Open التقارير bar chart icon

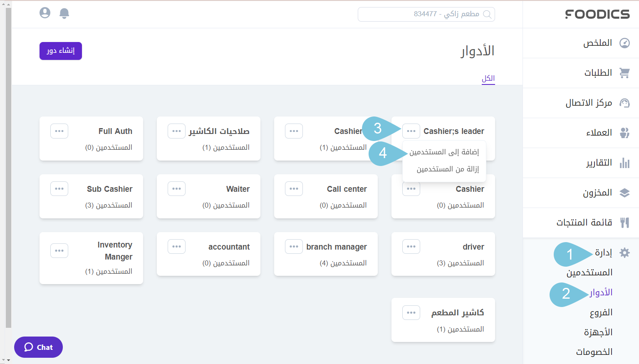[625, 163]
